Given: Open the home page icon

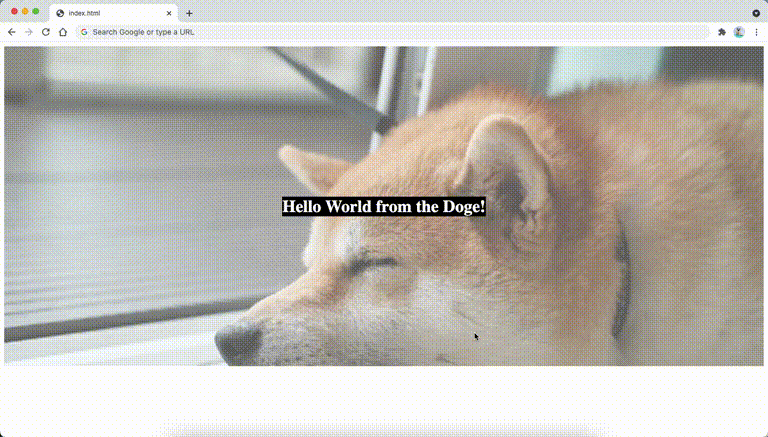Looking at the screenshot, I should [63, 32].
